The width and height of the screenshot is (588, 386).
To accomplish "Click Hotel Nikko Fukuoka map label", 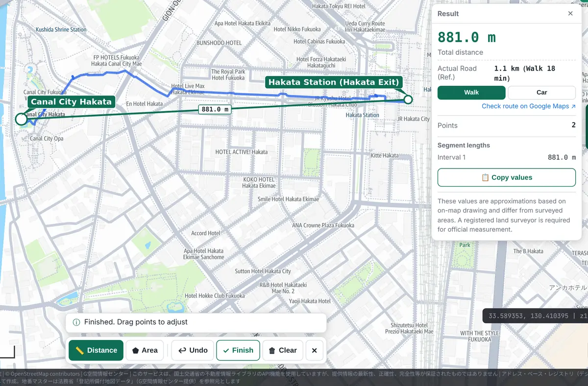I will (x=297, y=29).
